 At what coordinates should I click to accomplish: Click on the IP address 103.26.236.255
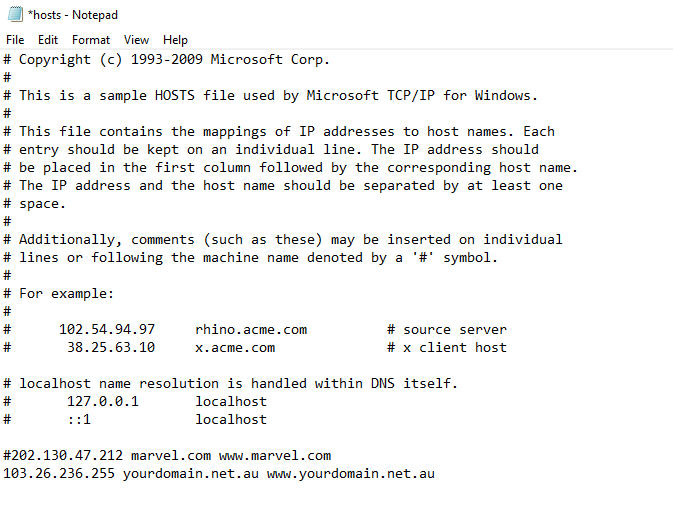[x=59, y=474]
